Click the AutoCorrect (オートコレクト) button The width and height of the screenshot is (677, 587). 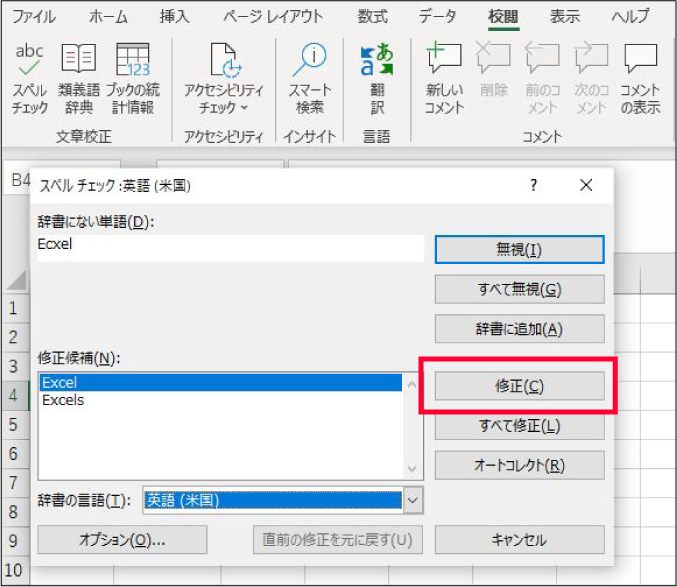[x=519, y=465]
